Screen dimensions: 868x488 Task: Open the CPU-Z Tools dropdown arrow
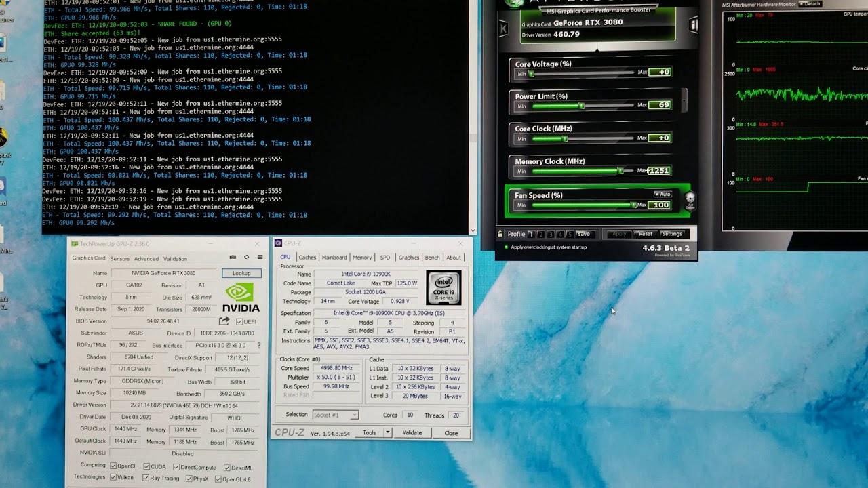(x=387, y=432)
